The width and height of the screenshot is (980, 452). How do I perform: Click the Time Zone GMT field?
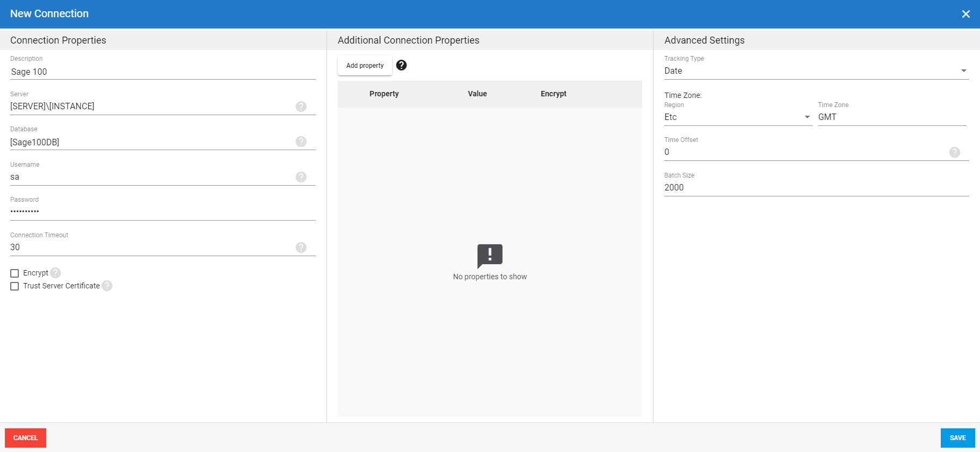[891, 117]
